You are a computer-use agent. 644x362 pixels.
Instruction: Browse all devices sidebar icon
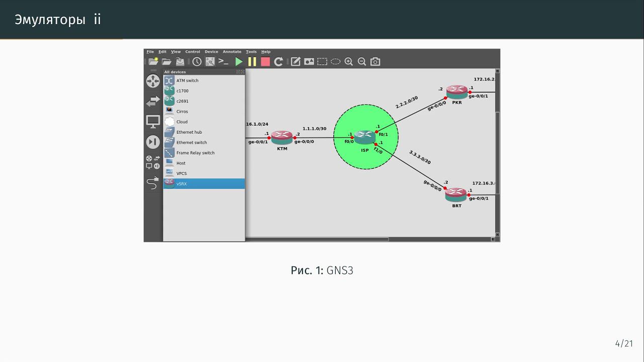tap(153, 162)
